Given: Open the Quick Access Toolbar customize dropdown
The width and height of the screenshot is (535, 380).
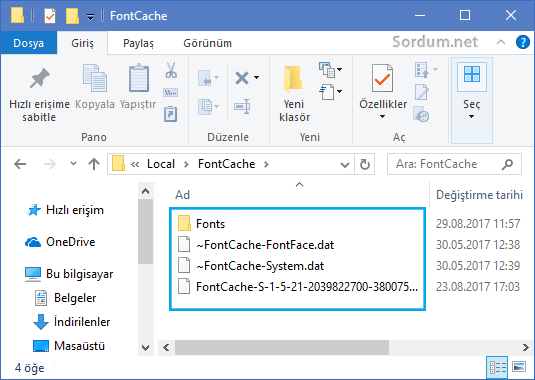Looking at the screenshot, I should 90,16.
